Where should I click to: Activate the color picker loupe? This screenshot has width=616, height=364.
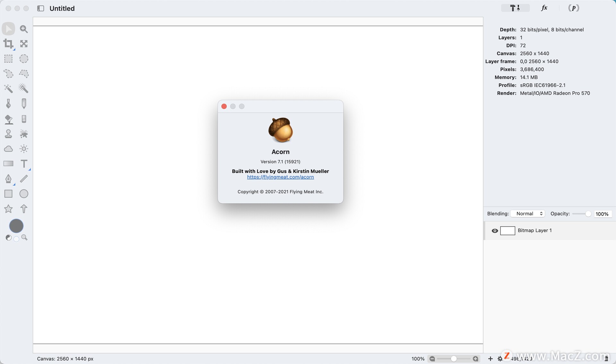[24, 238]
